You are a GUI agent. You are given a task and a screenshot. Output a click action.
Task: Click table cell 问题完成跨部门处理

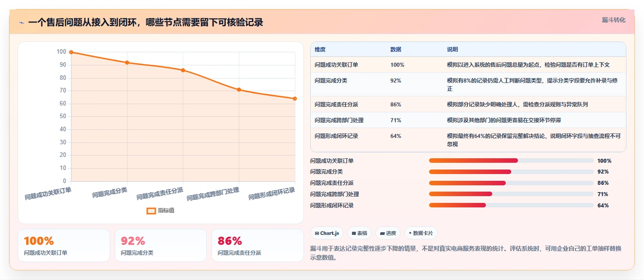[339, 120]
